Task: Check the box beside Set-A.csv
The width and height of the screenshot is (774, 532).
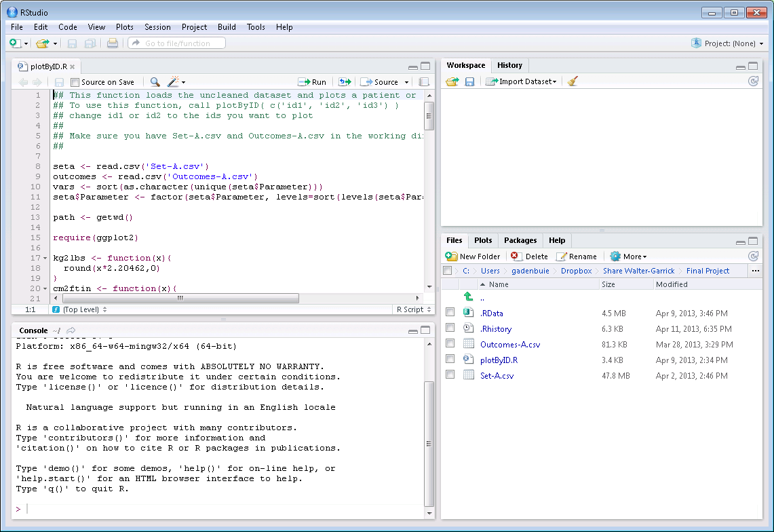Action: (450, 375)
